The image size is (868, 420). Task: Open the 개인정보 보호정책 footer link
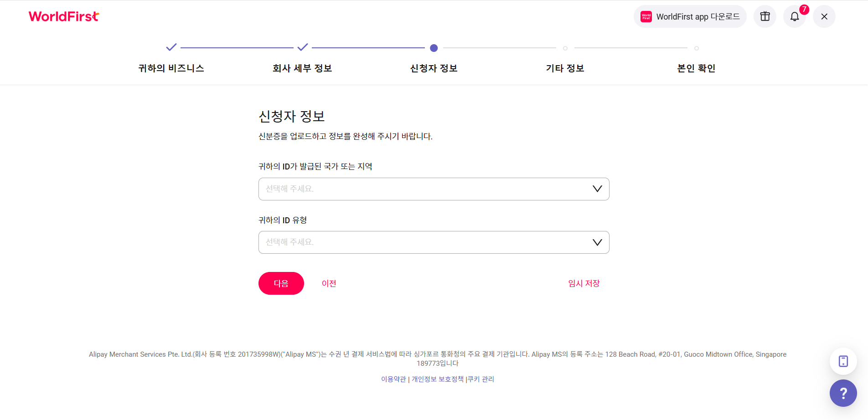coord(438,379)
